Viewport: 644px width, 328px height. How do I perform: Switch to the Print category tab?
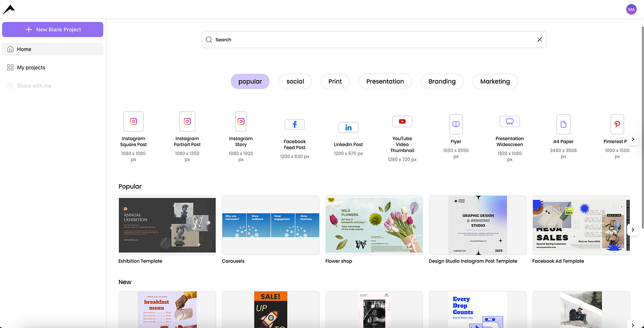tap(335, 81)
